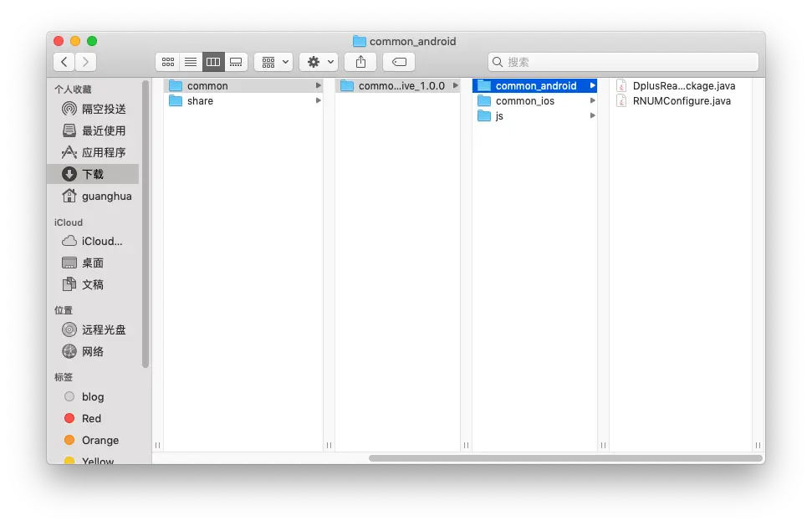812x526 pixels.
Task: Click the horizontal scrollbar at the bottom
Action: 565,458
